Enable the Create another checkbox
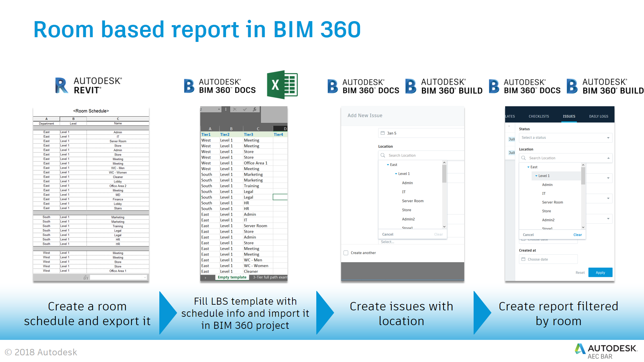Screen dimensions: 644x362 (346, 253)
